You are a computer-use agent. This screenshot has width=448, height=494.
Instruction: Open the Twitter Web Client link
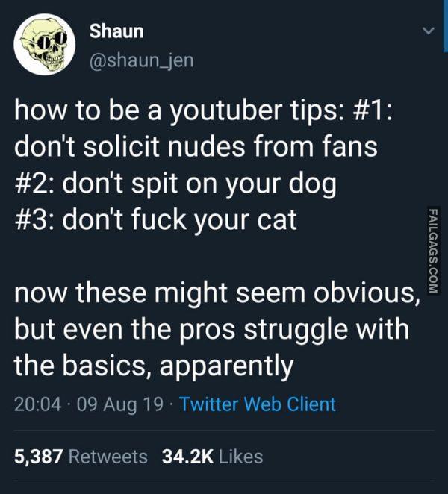(258, 404)
